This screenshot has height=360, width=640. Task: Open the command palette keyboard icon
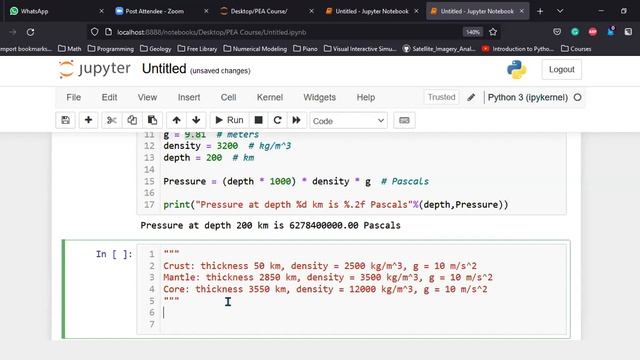point(404,120)
